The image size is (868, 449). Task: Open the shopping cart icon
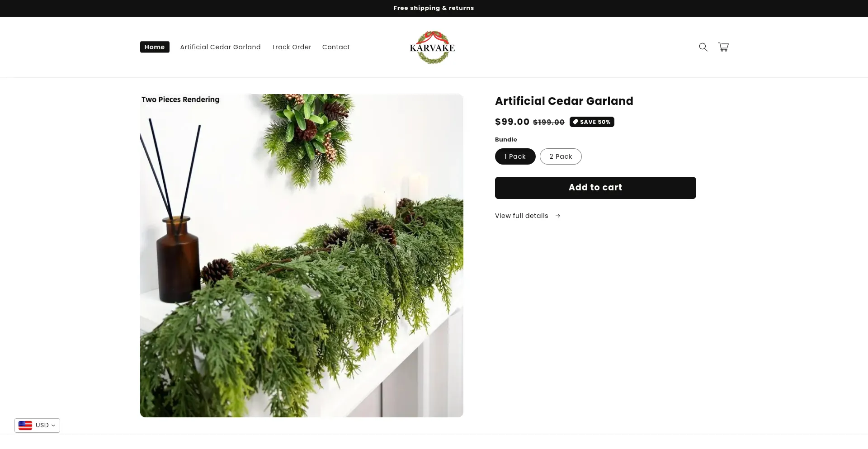[723, 47]
